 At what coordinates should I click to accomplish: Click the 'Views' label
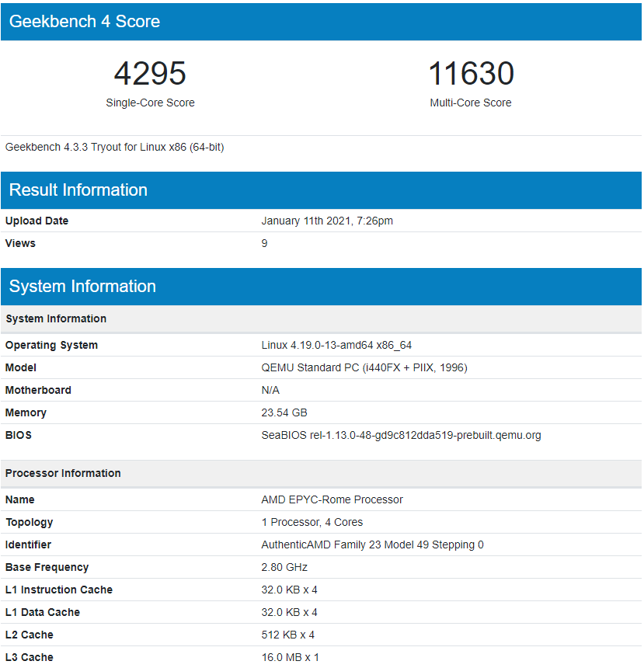(20, 243)
